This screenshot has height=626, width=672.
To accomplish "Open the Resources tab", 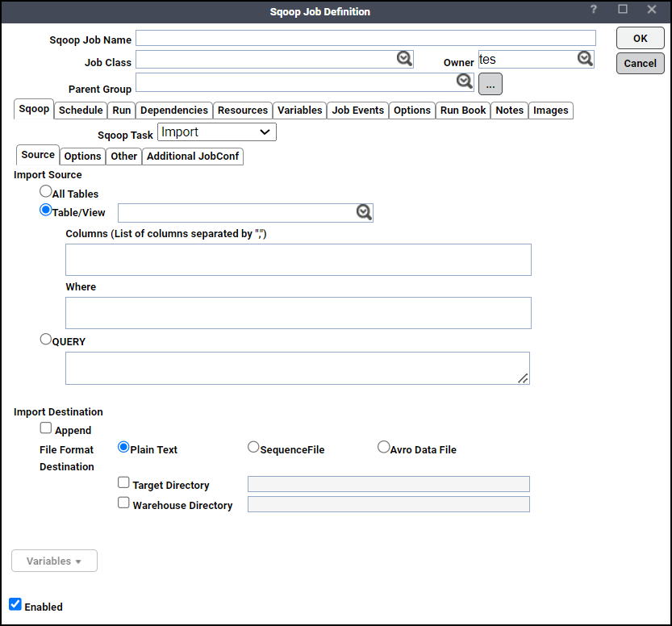I will tap(243, 111).
